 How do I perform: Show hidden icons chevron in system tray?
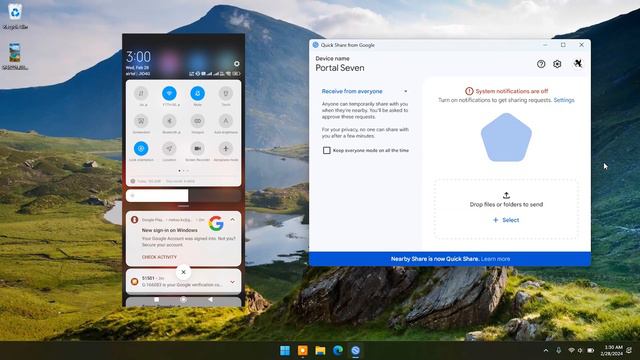(546, 350)
